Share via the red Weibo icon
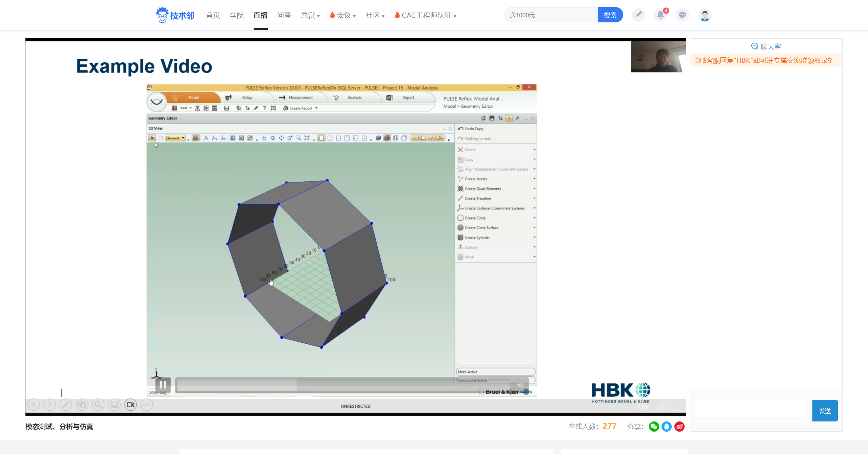 pyautogui.click(x=679, y=427)
